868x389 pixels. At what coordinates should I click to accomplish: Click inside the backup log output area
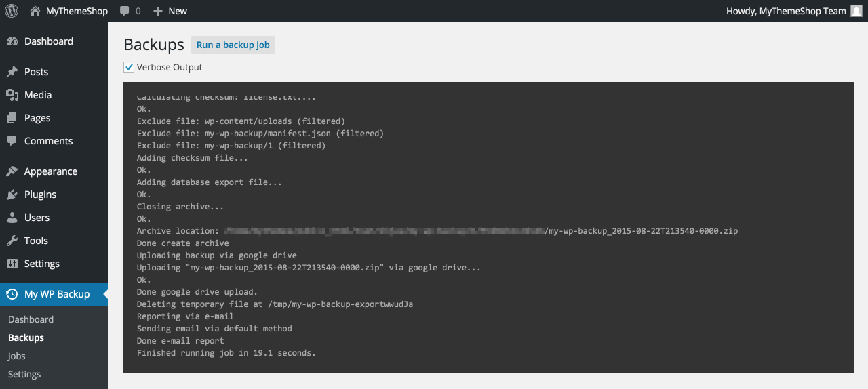489,228
